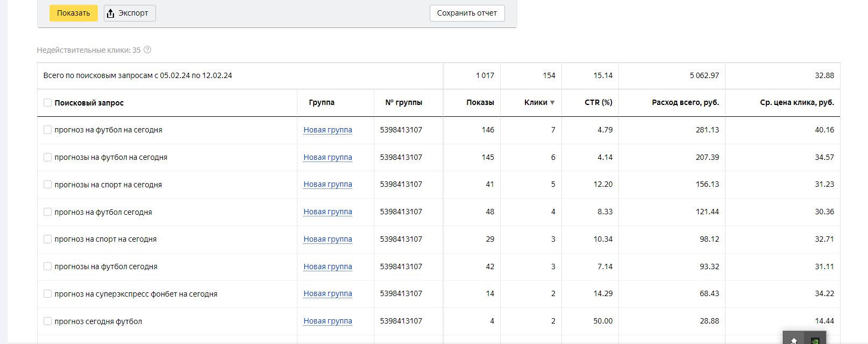Tick the 'прогноз сегодня футбол' row checkbox
This screenshot has width=868, height=344.
[x=47, y=321]
